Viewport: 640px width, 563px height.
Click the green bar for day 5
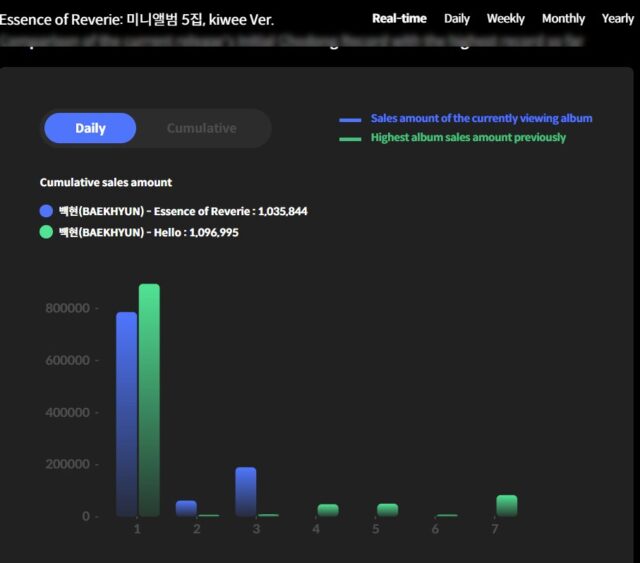[387, 509]
